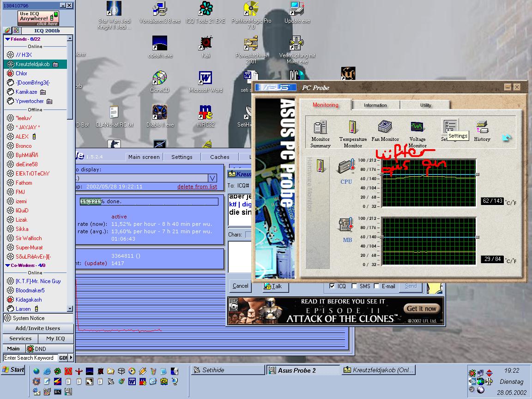
Task: Switch to Setihide taskbar button
Action: [228, 370]
